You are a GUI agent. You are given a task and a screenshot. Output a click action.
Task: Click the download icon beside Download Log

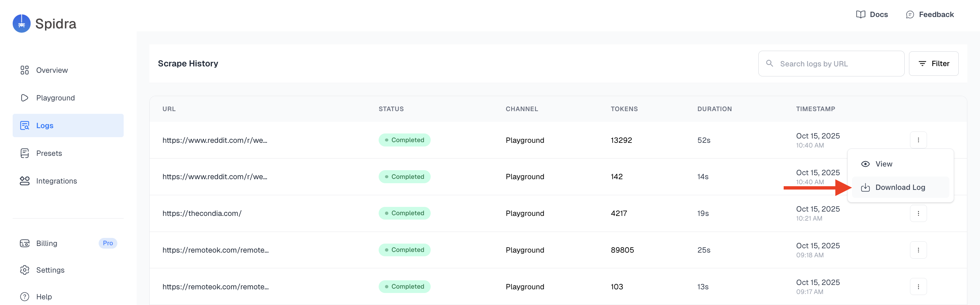[865, 187]
